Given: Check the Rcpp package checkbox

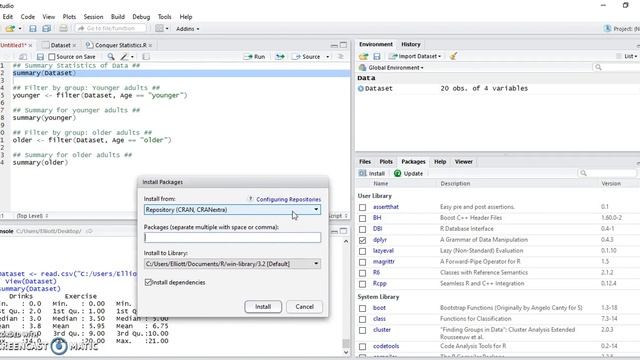Looking at the screenshot, I should [362, 284].
